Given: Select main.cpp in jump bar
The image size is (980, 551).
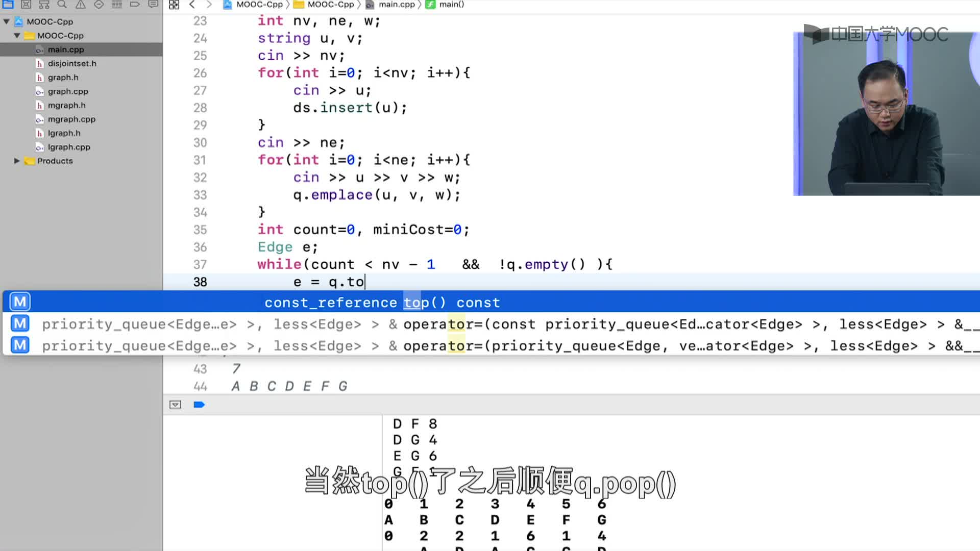Looking at the screenshot, I should point(391,5).
